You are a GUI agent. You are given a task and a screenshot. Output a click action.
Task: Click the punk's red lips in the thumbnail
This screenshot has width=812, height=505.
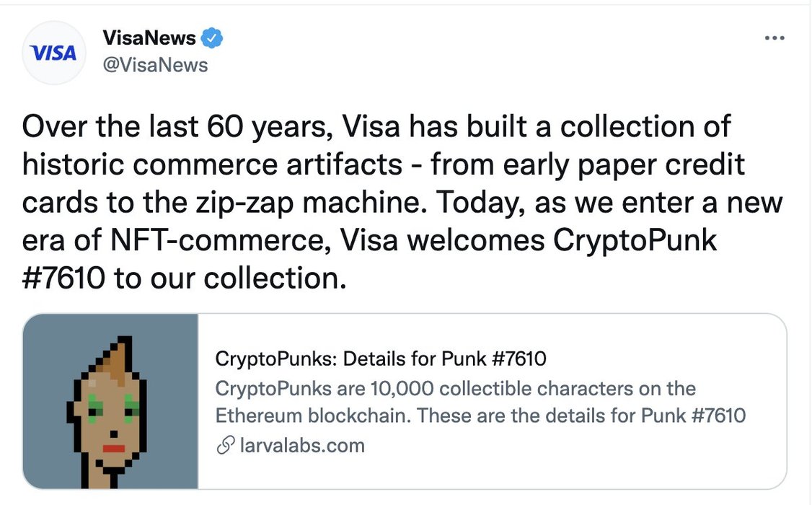113,448
